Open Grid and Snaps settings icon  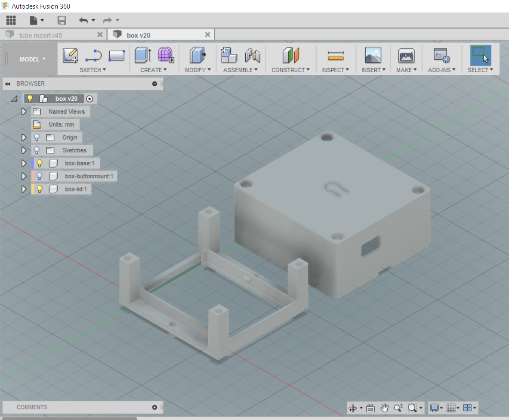(x=451, y=408)
